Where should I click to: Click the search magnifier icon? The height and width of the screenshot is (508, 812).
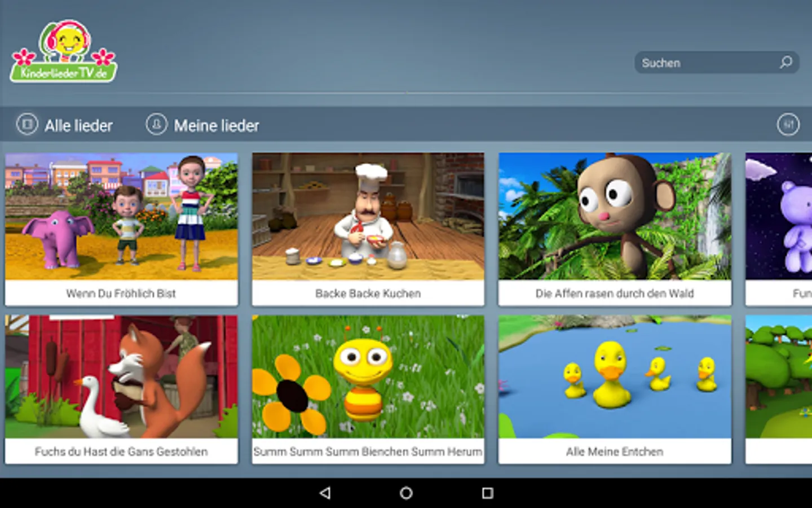(785, 62)
